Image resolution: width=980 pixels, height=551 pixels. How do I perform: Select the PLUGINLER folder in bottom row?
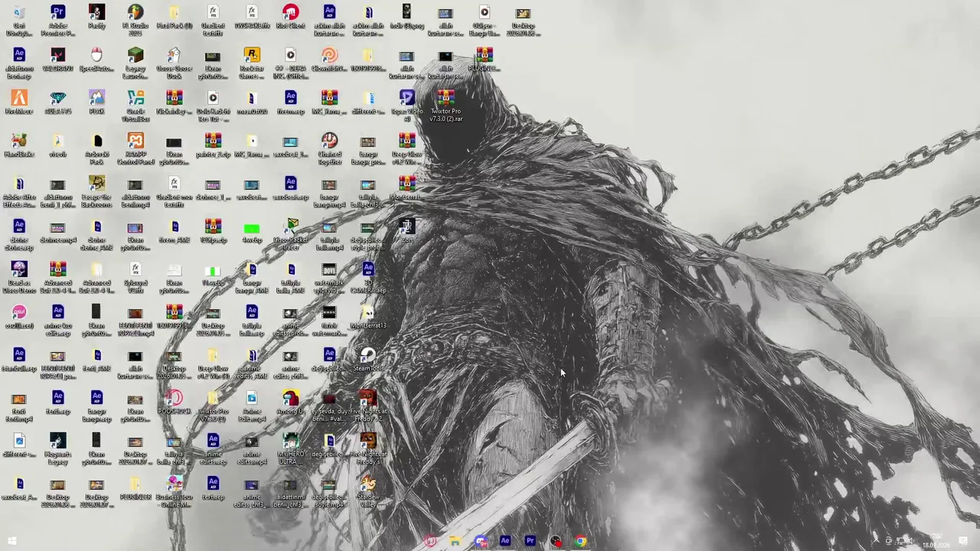(x=136, y=488)
